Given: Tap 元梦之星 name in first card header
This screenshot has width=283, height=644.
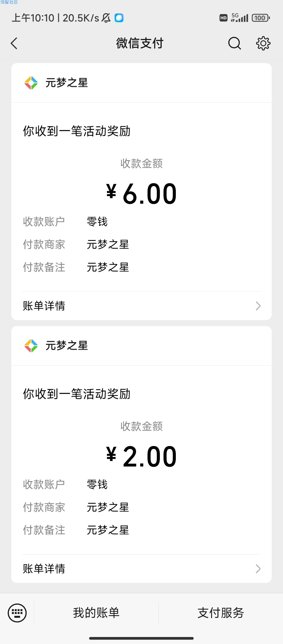Looking at the screenshot, I should [67, 83].
